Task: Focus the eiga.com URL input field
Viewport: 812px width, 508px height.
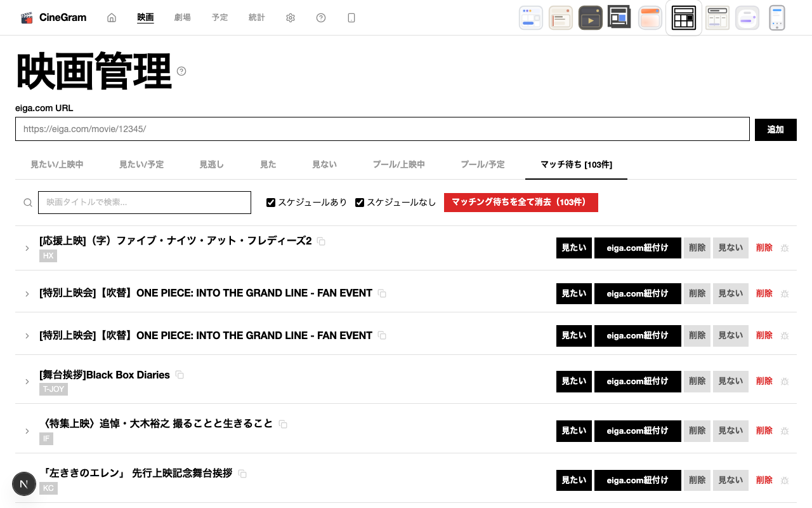Action: click(382, 129)
